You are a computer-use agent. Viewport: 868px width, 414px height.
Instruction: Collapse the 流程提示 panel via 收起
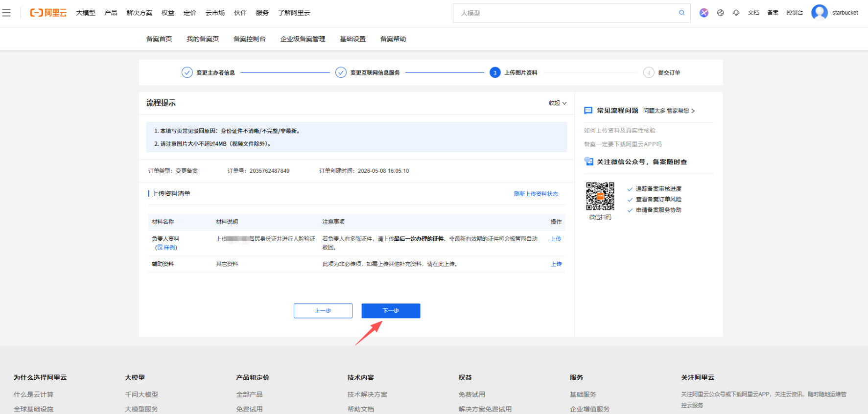(558, 103)
